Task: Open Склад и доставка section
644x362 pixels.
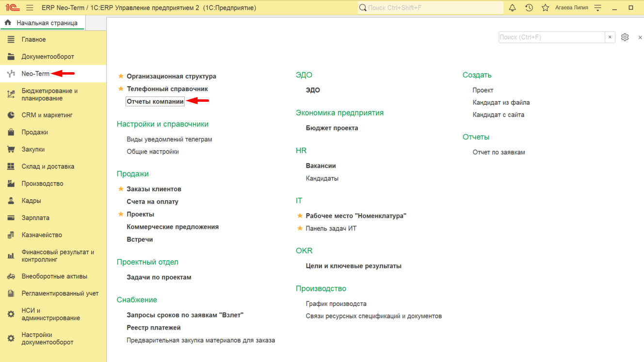Action: (x=53, y=167)
